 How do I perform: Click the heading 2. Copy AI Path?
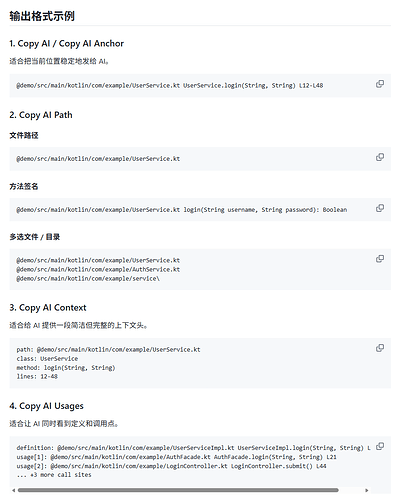[41, 115]
